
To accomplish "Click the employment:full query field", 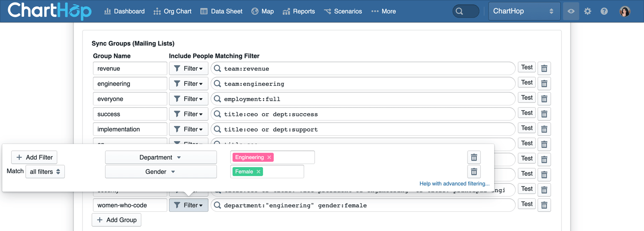I will point(363,99).
